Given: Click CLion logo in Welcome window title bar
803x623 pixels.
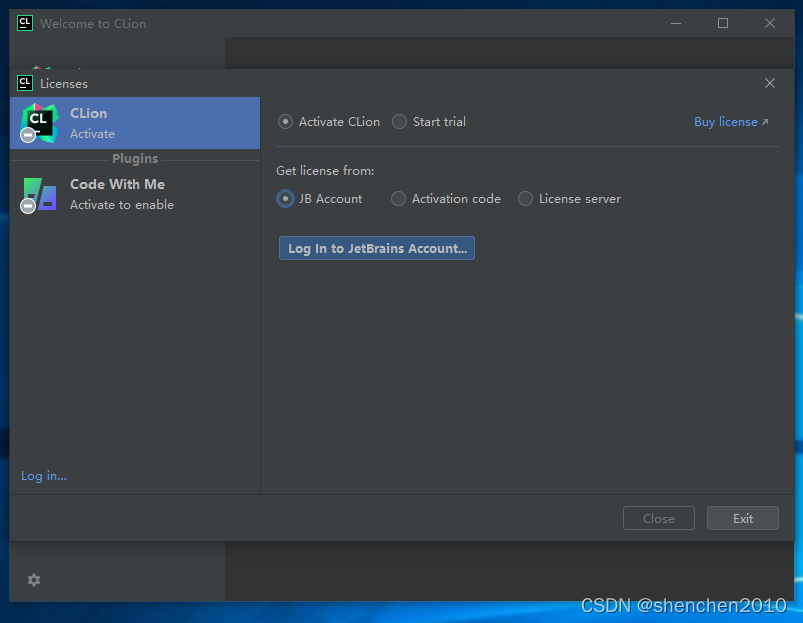Looking at the screenshot, I should tap(25, 23).
